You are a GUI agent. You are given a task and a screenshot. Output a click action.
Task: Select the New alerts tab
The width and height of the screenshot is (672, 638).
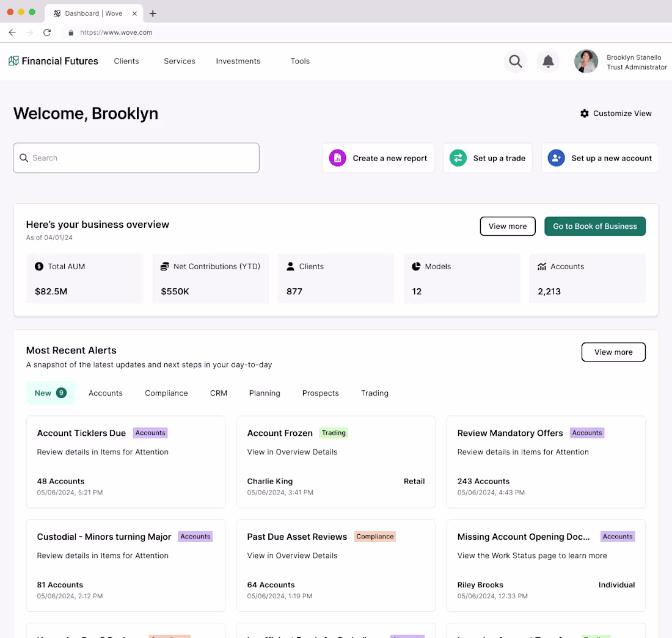click(x=51, y=393)
